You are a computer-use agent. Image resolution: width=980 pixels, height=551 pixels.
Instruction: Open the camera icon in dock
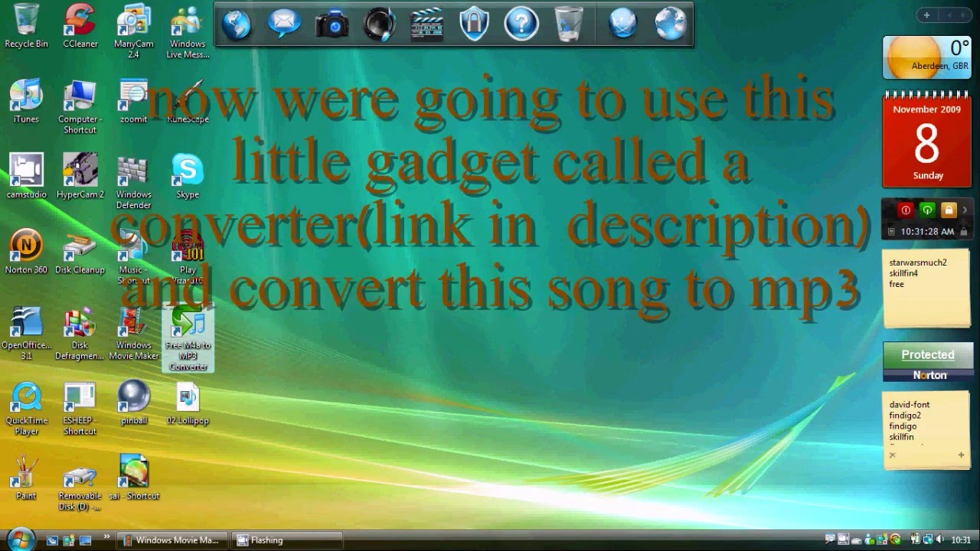coord(332,24)
